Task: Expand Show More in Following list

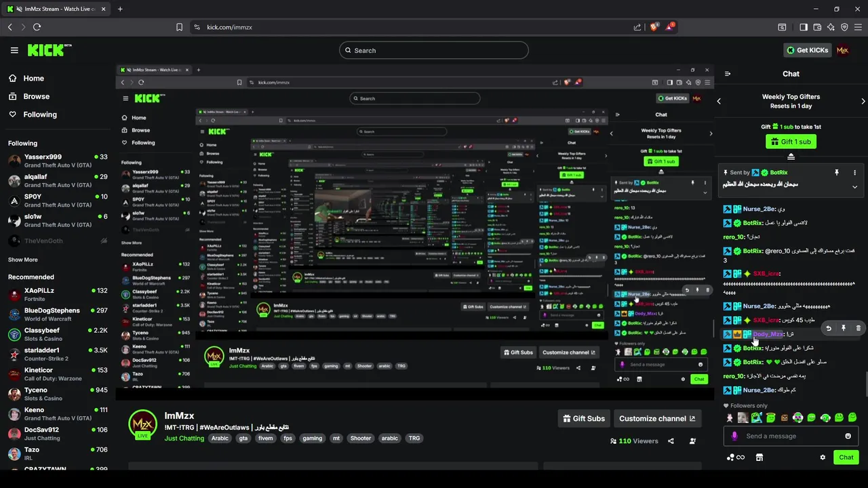Action: click(23, 260)
